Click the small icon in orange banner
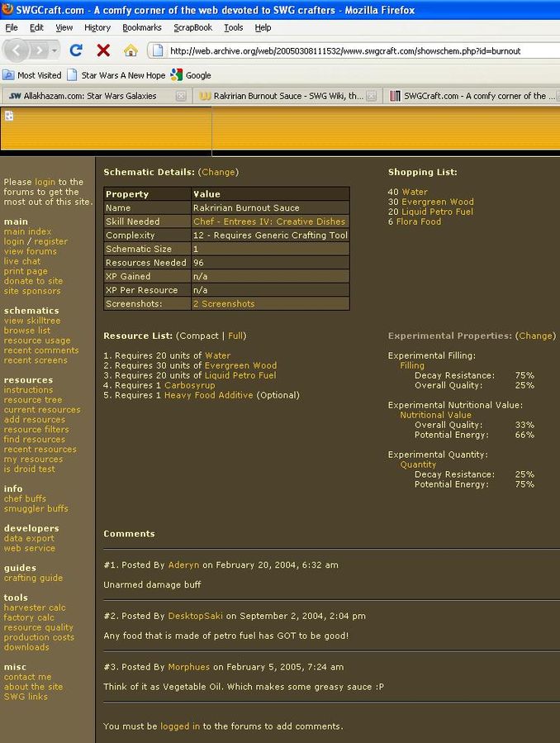Image resolution: width=560 pixels, height=743 pixels. 9,116
